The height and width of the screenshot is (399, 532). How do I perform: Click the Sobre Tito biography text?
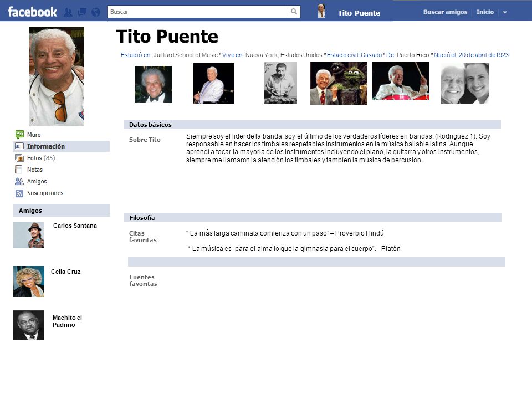(x=338, y=148)
